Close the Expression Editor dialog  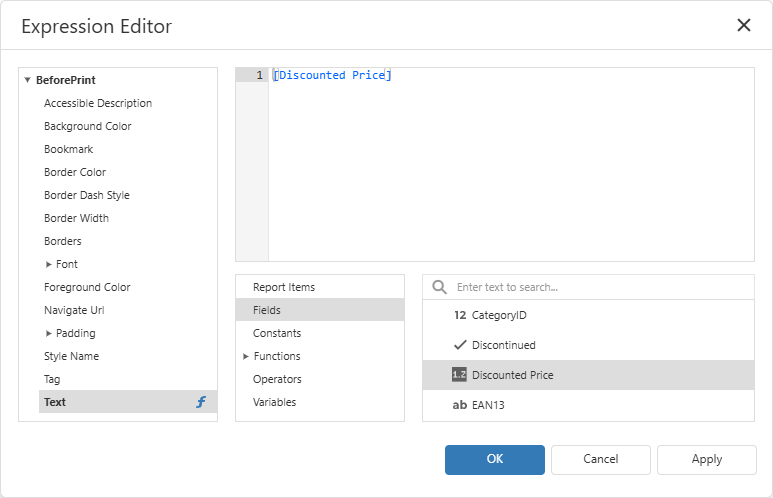tap(743, 25)
